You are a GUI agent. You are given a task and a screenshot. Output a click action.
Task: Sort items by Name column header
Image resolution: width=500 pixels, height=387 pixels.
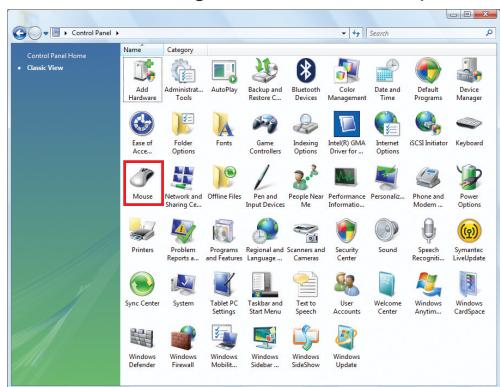(142, 50)
